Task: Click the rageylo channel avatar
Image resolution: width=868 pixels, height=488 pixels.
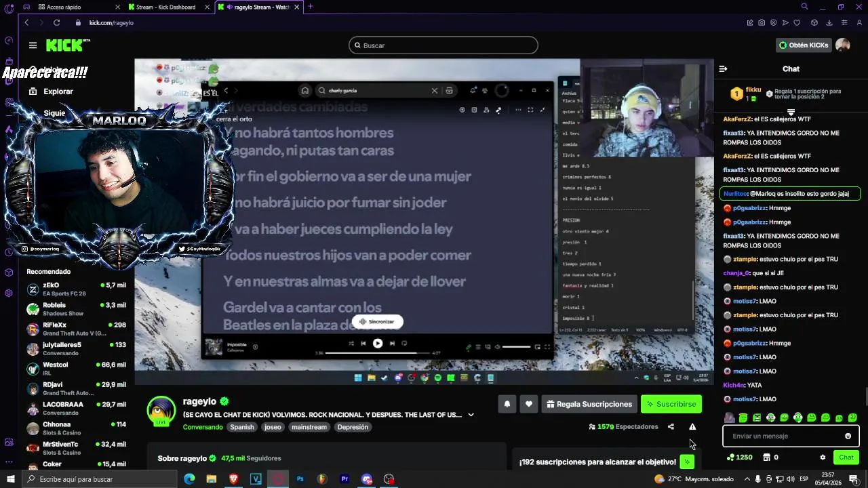Action: [161, 411]
